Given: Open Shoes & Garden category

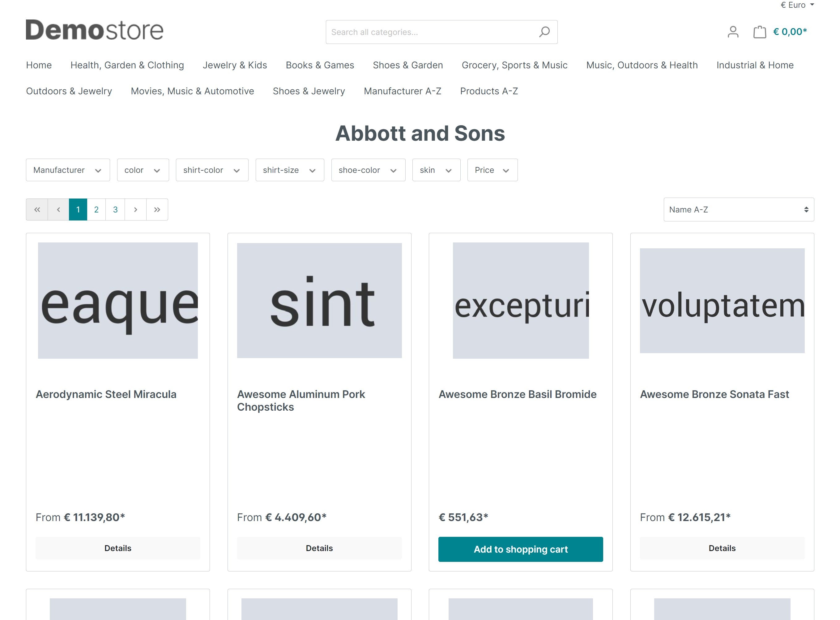Looking at the screenshot, I should pyautogui.click(x=408, y=65).
